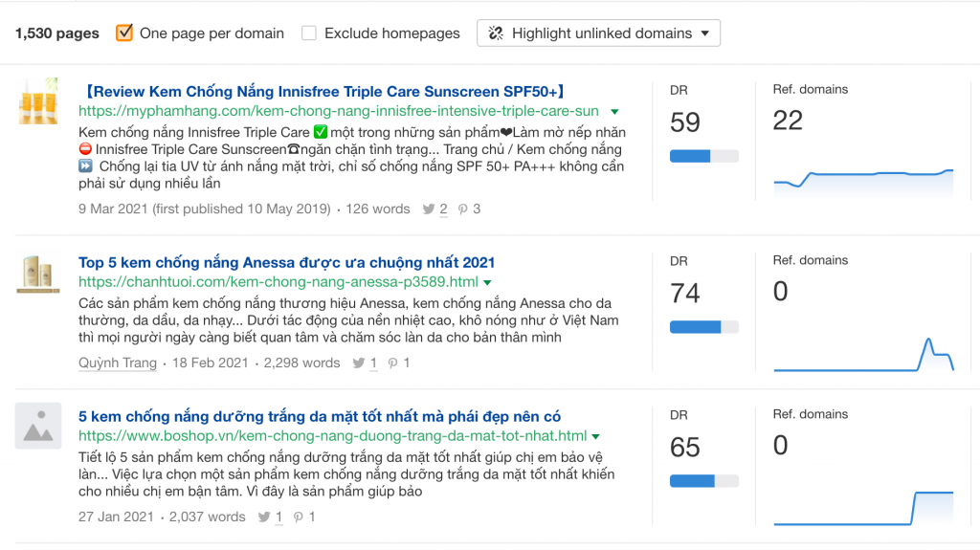The width and height of the screenshot is (980, 550).
Task: Expand the dropdown arrow next to boshop.vn URL
Action: tap(595, 436)
